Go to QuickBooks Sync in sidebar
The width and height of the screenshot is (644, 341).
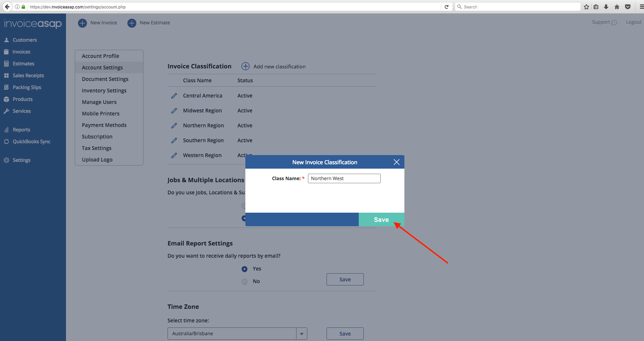click(31, 142)
